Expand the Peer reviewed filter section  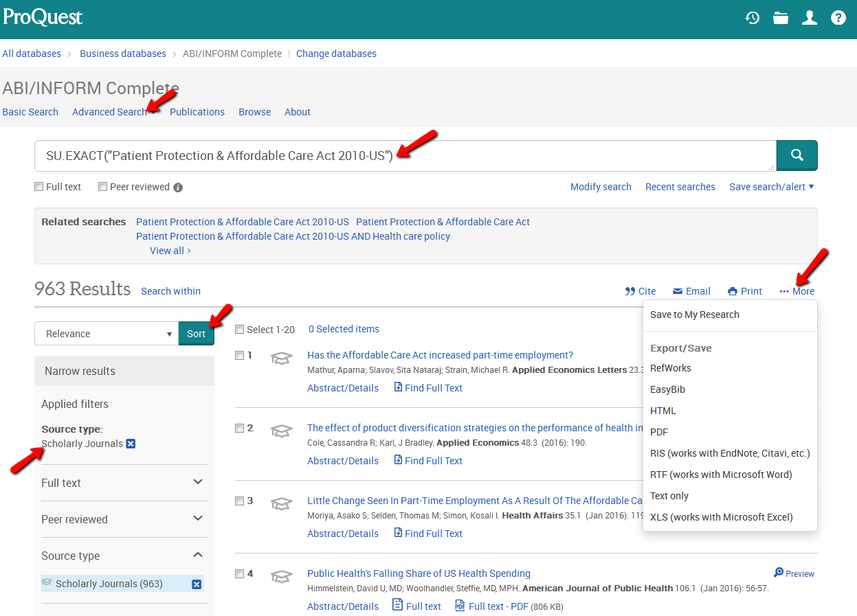pyautogui.click(x=124, y=519)
